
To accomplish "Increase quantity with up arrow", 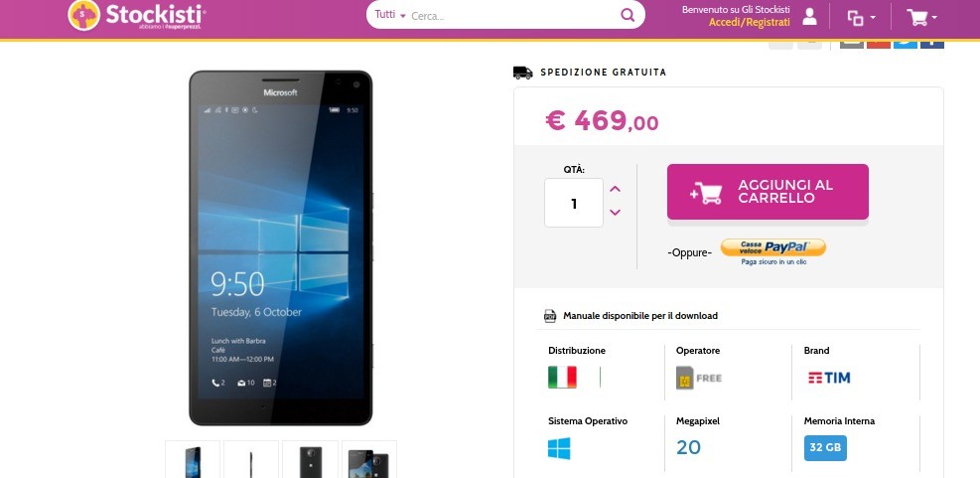I will click(615, 189).
